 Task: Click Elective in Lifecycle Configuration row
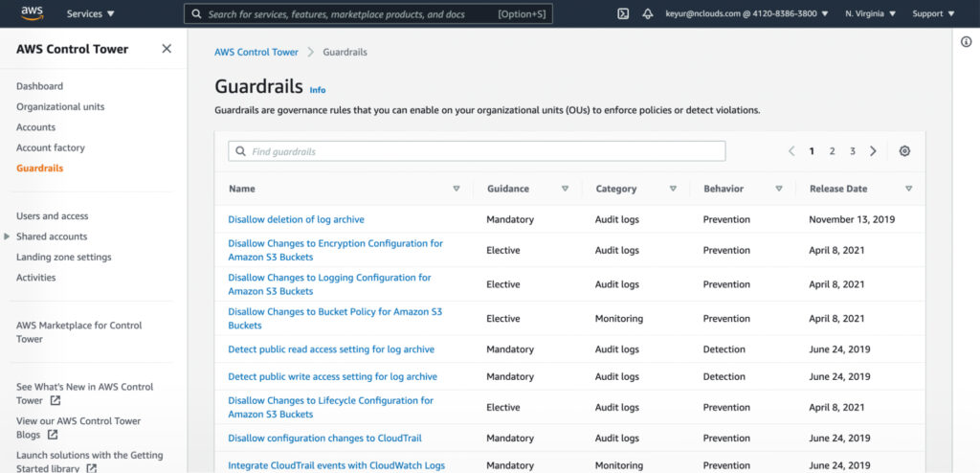pos(503,408)
